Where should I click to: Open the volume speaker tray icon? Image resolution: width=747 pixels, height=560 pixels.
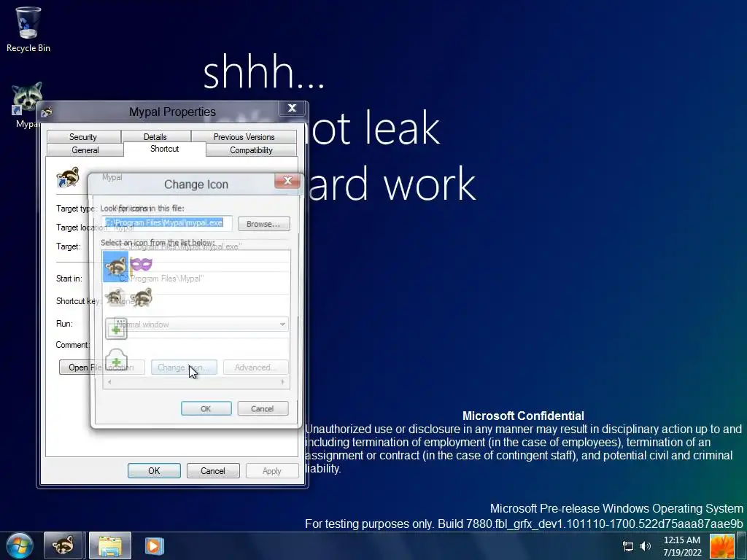pos(646,546)
